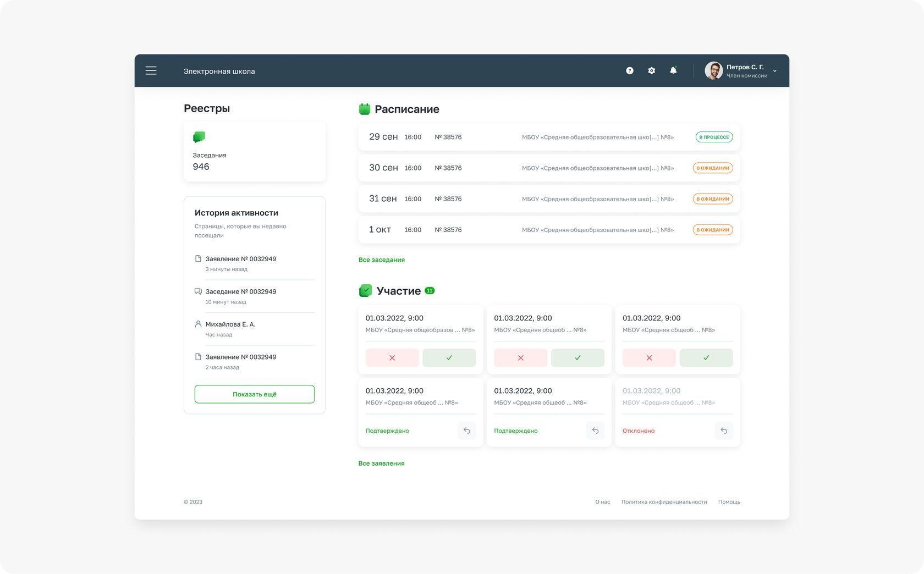
Task: Click the В ПРОЦЕССЕ status badge
Action: 714,137
